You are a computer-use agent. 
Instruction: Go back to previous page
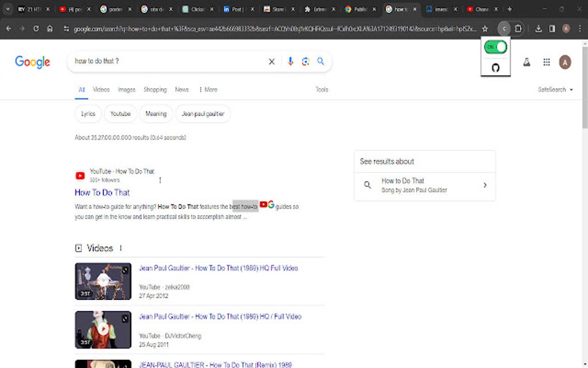pyautogui.click(x=9, y=28)
